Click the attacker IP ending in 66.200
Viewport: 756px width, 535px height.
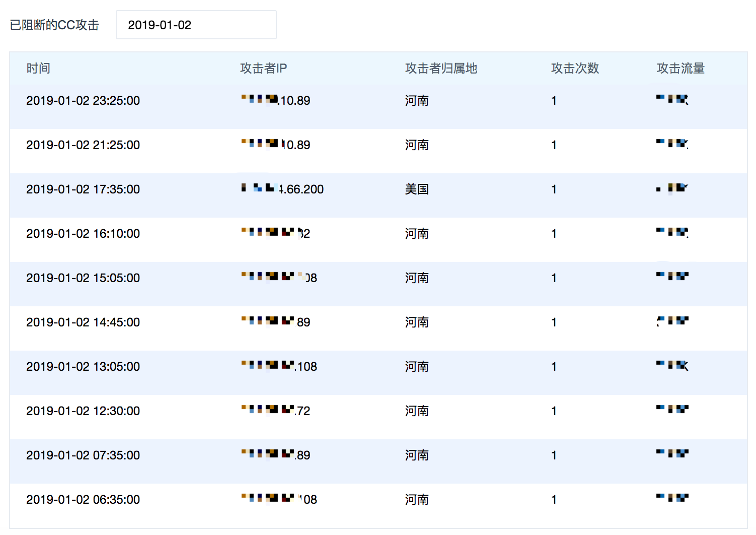click(x=282, y=189)
